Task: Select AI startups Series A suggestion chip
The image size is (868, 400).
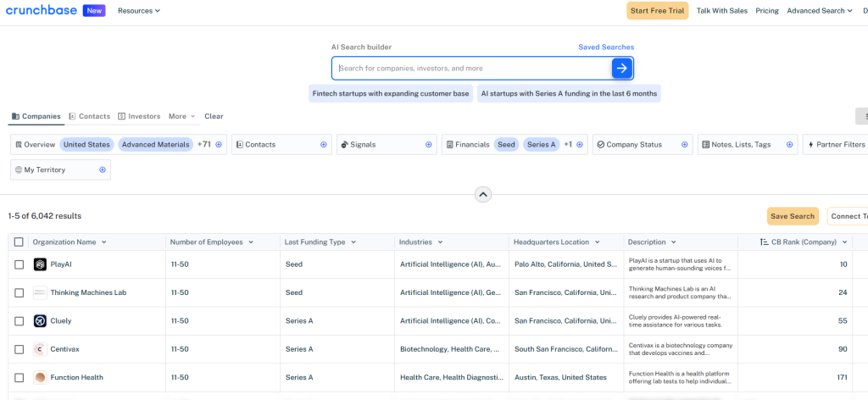Action: (x=569, y=93)
